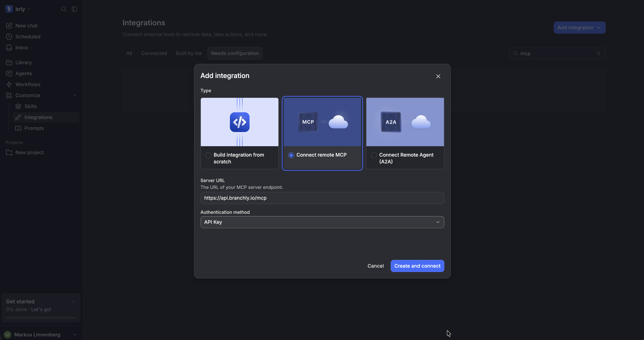Open Skills under Customize
Viewport: 644px width, 340px height.
[x=26, y=106]
